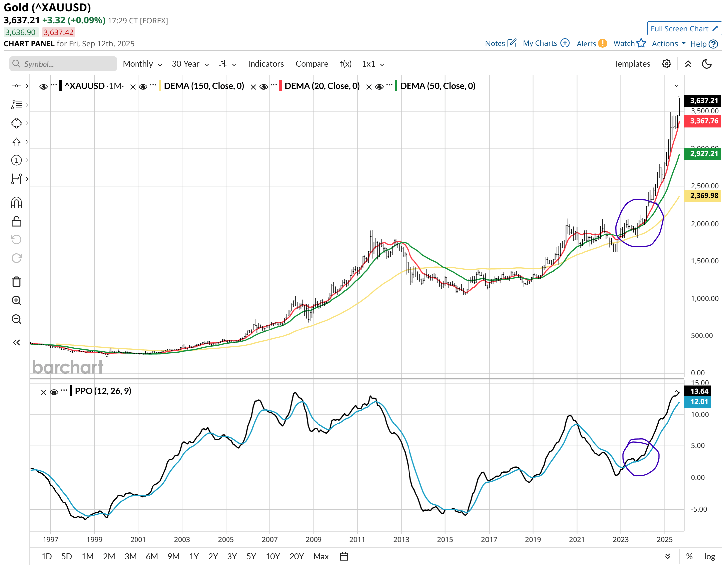Open chart settings gear

(x=666, y=64)
